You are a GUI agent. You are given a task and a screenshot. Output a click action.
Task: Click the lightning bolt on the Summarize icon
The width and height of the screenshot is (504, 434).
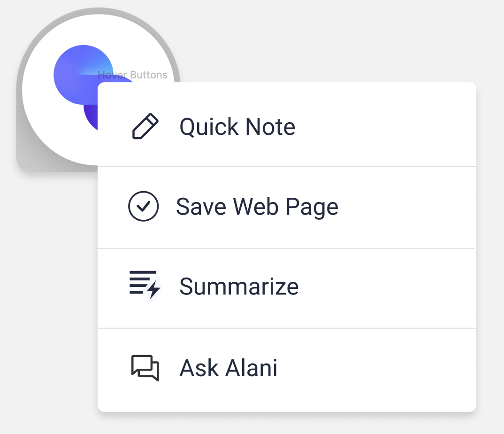click(153, 289)
